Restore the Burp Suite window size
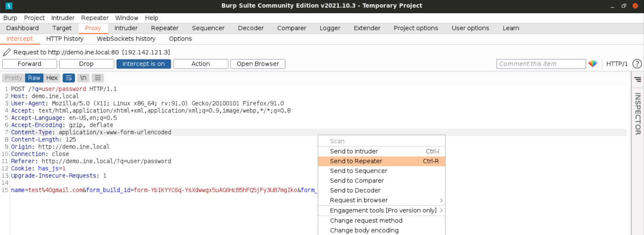This screenshot has width=644, height=235. click(624, 6)
